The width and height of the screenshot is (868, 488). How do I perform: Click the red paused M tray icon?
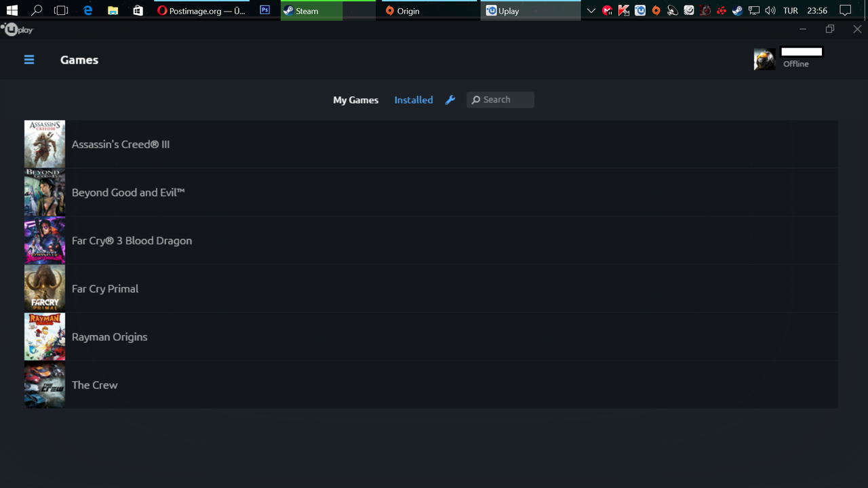(x=607, y=11)
